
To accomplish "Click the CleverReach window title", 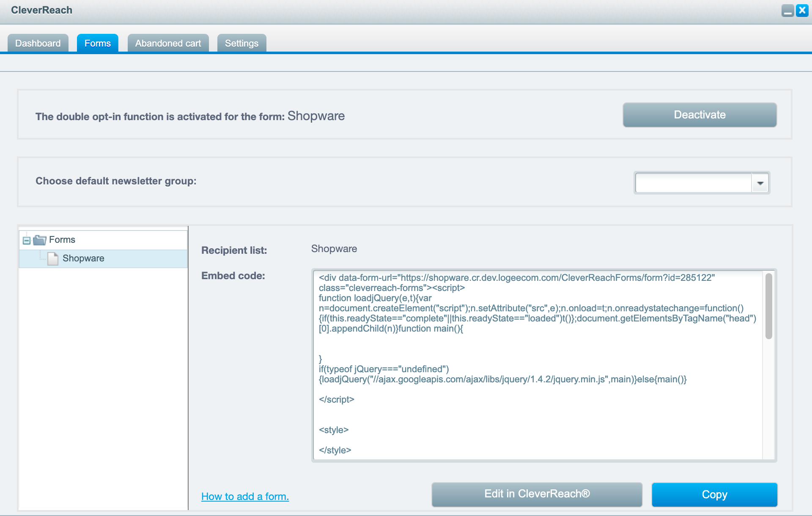I will click(41, 10).
